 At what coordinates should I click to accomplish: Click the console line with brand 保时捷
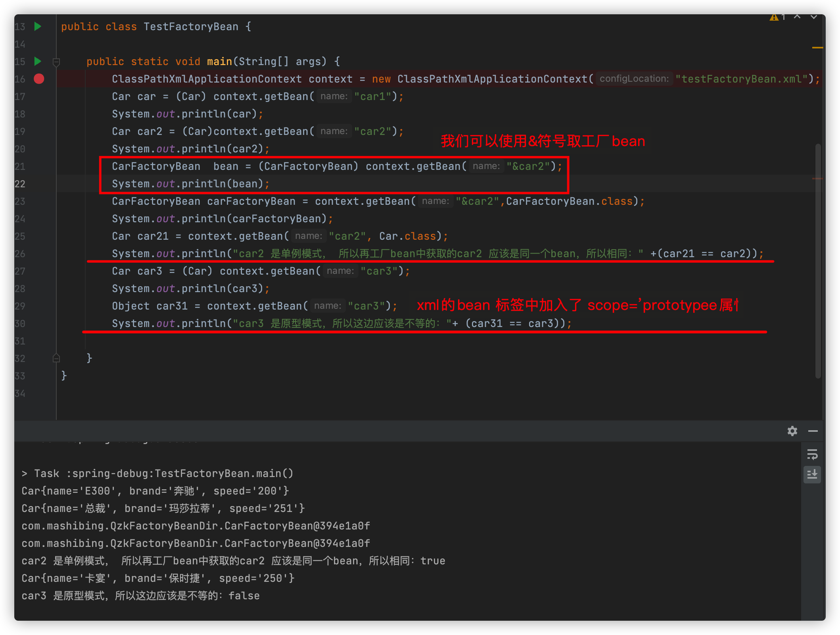point(158,578)
